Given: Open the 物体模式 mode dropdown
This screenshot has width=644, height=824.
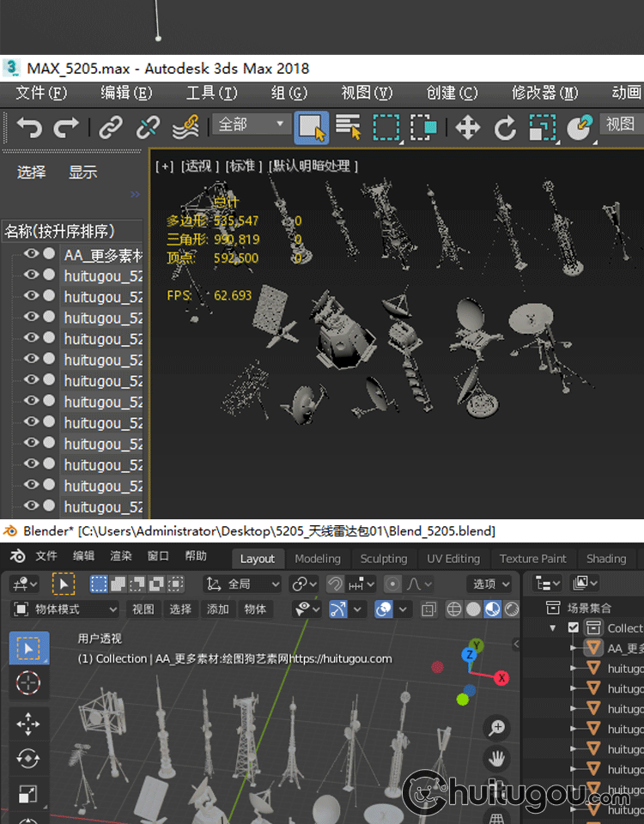Looking at the screenshot, I should [65, 609].
